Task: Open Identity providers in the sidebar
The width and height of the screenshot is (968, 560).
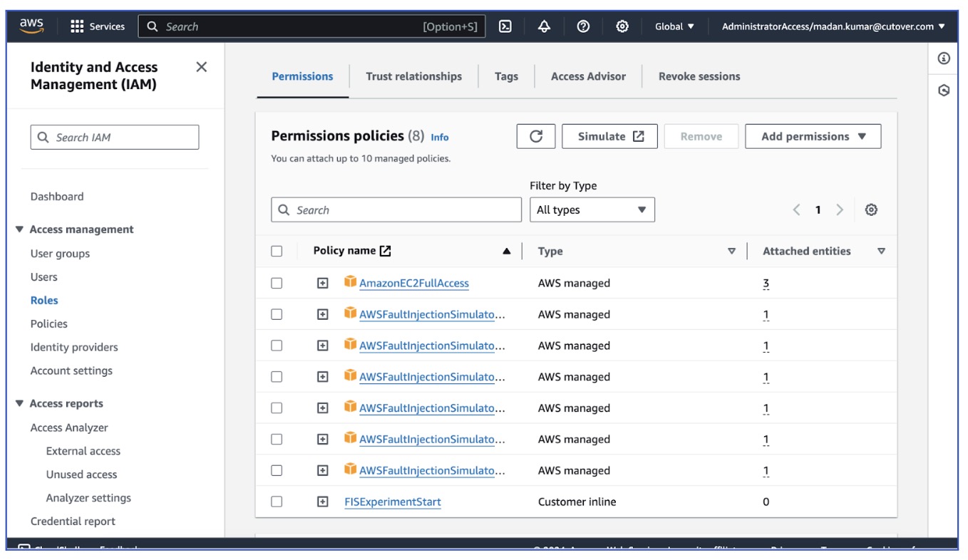Action: coord(74,347)
